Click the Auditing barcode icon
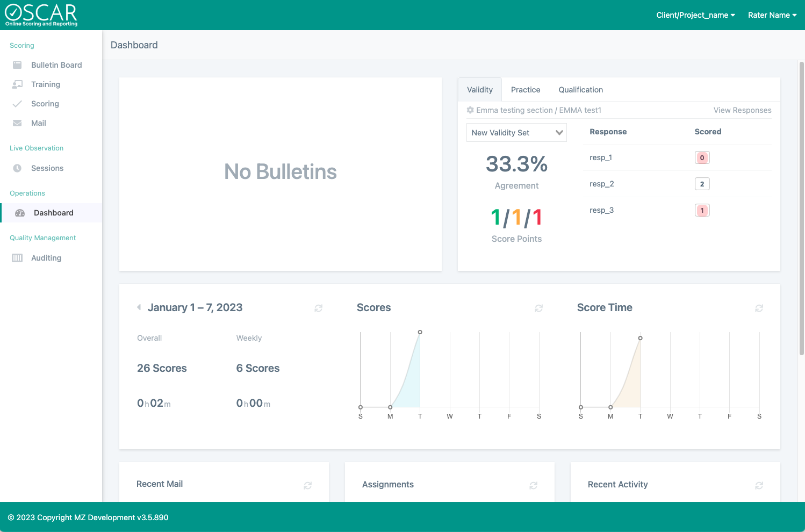The height and width of the screenshot is (532, 805). [17, 258]
